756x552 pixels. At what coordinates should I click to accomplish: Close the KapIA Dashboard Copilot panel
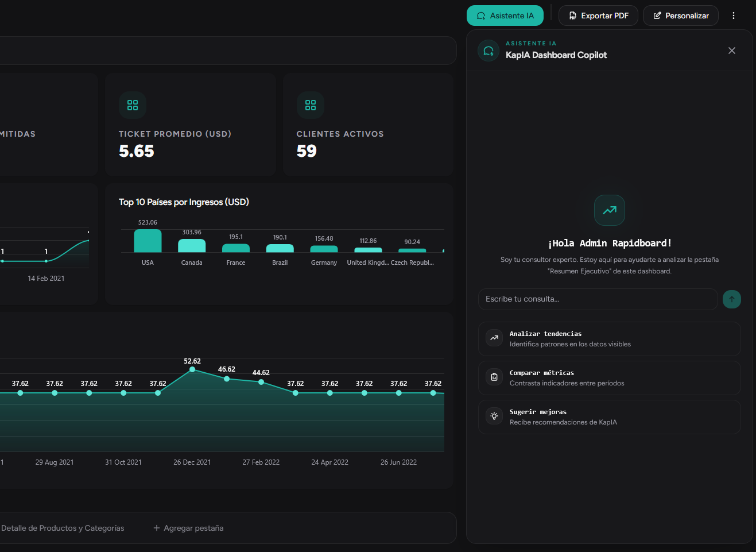[732, 51]
